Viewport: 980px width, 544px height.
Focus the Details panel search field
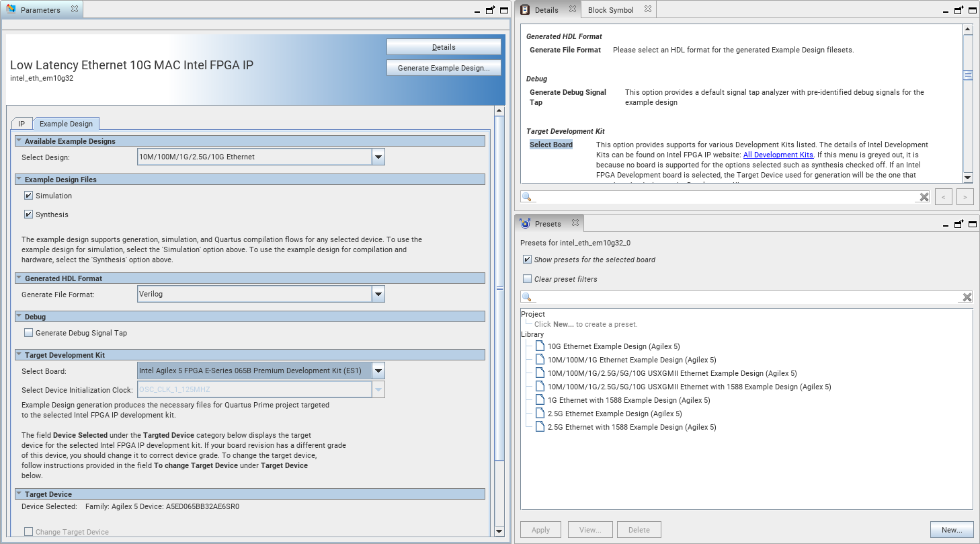(726, 197)
